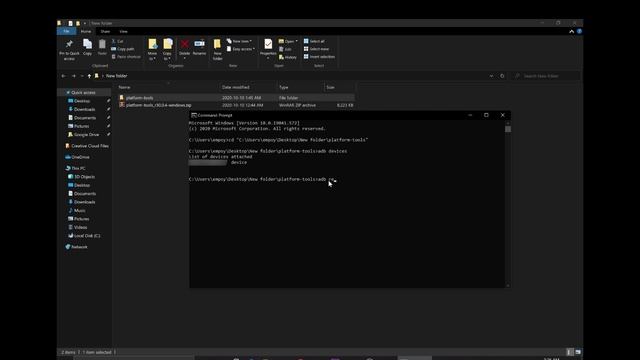The image size is (640, 360).
Task: Open the Easy access dropdown
Action: point(241,49)
